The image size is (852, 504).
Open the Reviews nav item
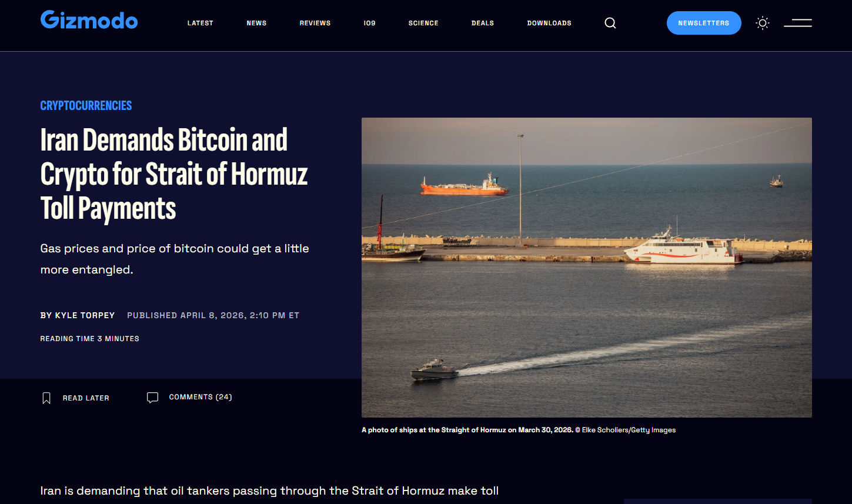(315, 23)
